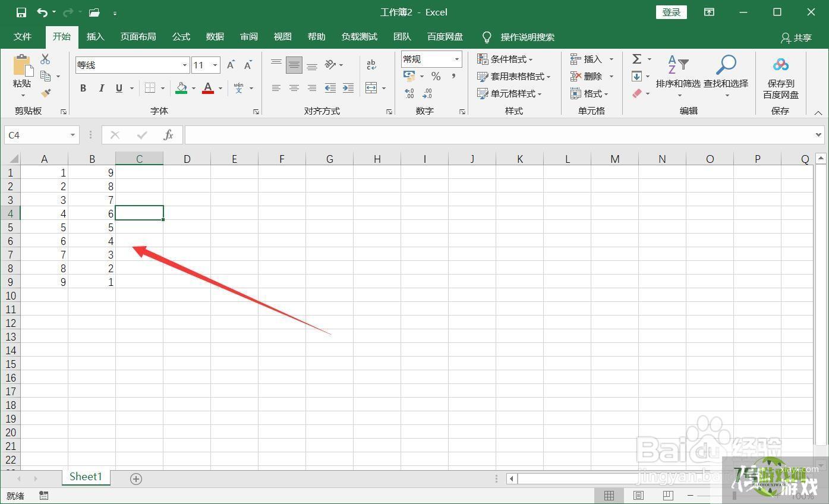
Task: Click the Open folder icon in title bar
Action: 94,12
